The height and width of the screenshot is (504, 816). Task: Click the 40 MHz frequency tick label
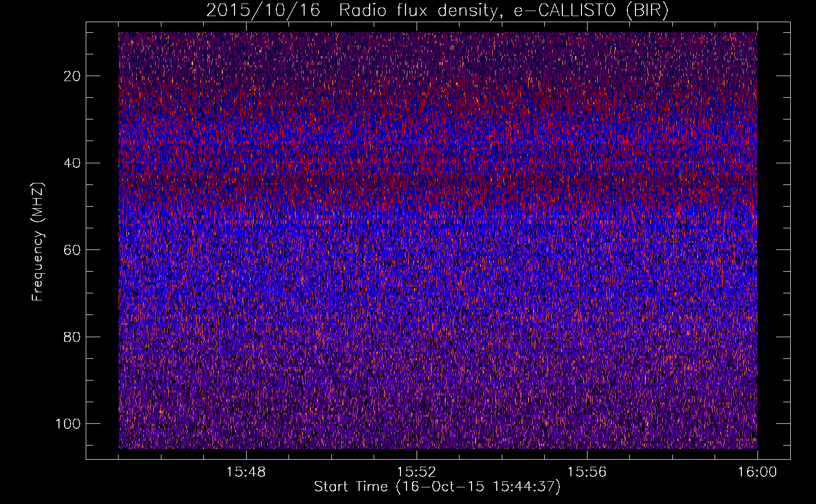click(72, 163)
